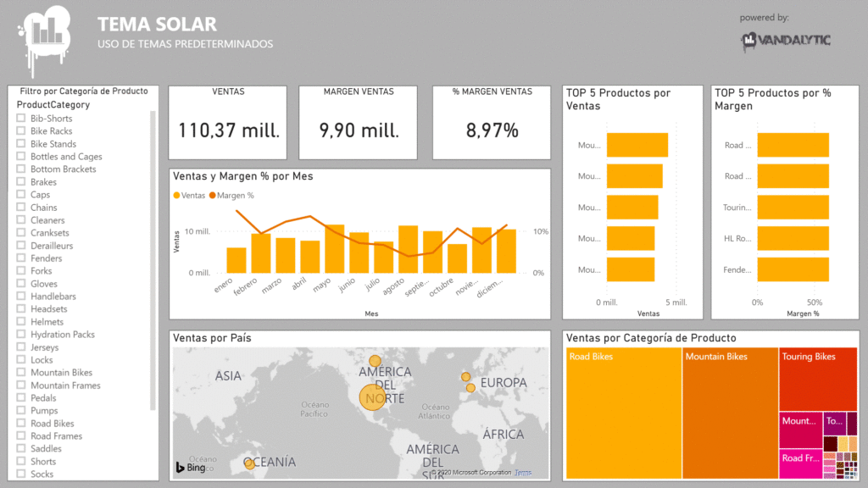This screenshot has height=488, width=868.
Task: Enable the Bike Racks filter checkbox
Action: pyautogui.click(x=21, y=130)
